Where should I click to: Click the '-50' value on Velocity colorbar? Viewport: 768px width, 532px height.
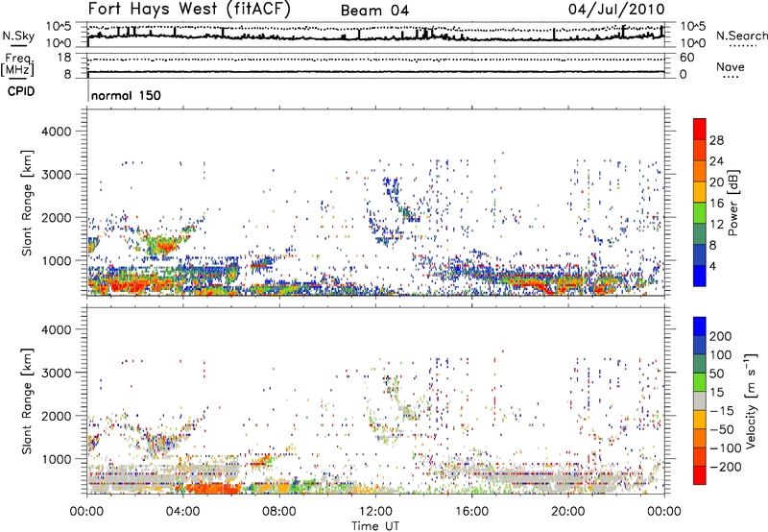click(721, 429)
